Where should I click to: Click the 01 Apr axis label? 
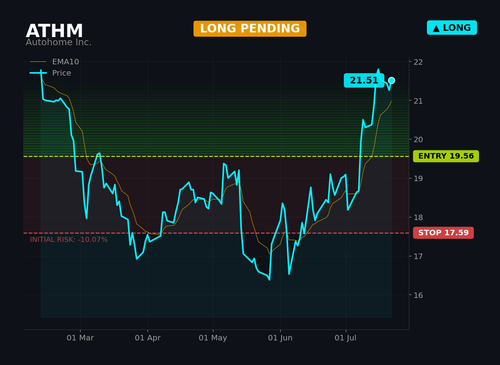tap(147, 338)
